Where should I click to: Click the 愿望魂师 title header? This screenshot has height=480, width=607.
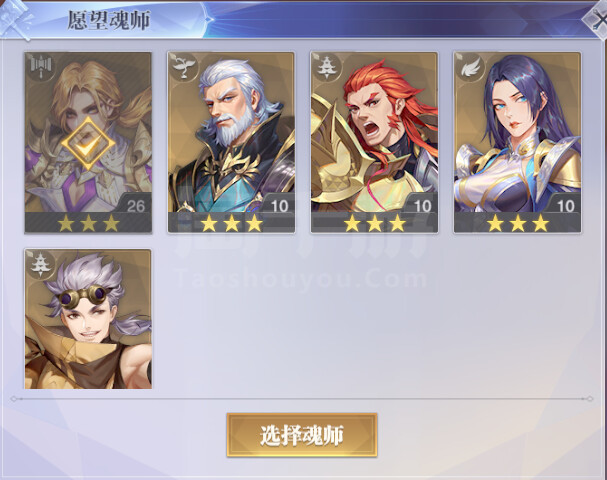pos(109,20)
